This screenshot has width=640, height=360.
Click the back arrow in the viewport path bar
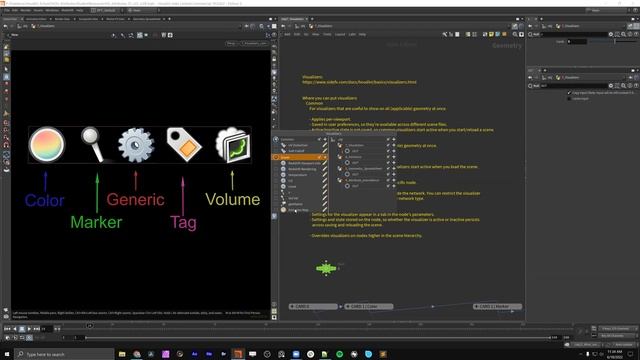[x=5, y=26]
